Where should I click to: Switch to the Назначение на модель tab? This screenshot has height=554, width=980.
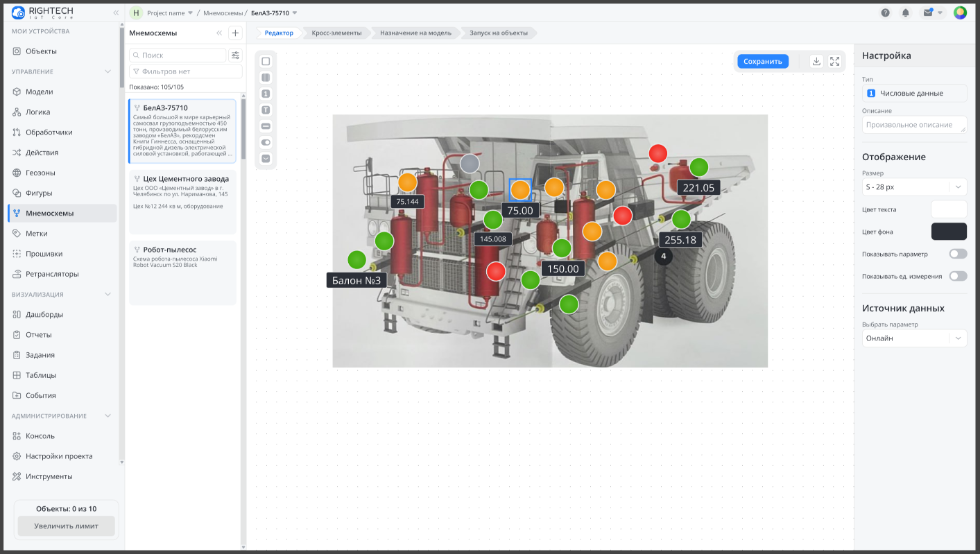(415, 33)
